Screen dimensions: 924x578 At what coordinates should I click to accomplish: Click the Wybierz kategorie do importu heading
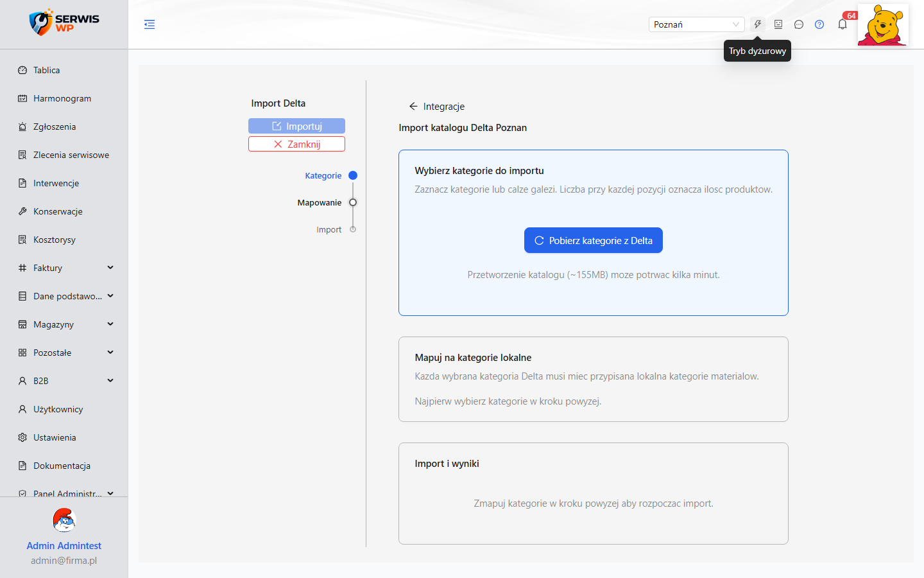pyautogui.click(x=479, y=171)
